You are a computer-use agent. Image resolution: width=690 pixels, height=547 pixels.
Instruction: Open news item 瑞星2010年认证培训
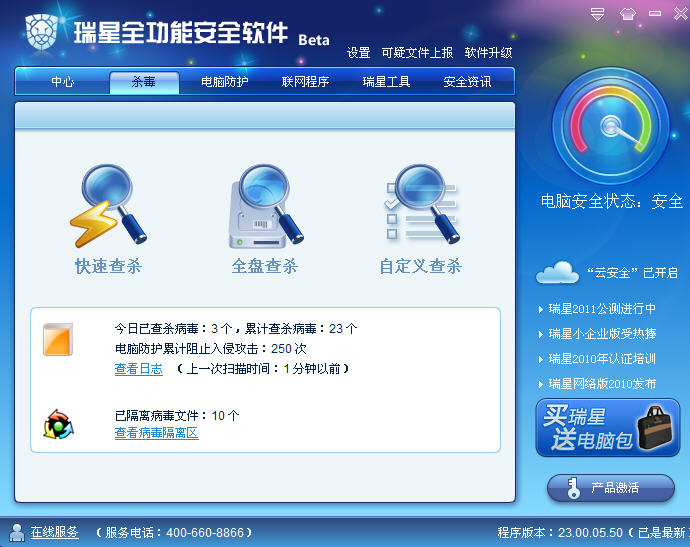pos(602,359)
